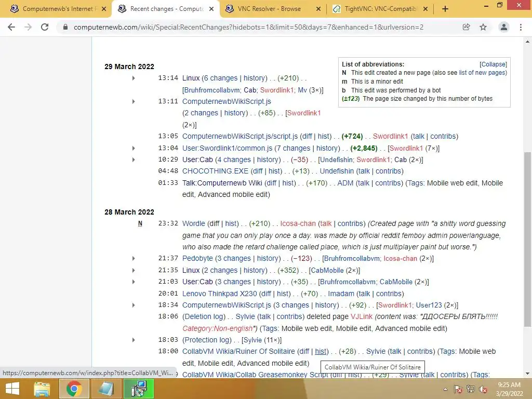Select the Recent changes tab
Image resolution: width=532 pixels, height=399 pixels.
click(x=166, y=9)
